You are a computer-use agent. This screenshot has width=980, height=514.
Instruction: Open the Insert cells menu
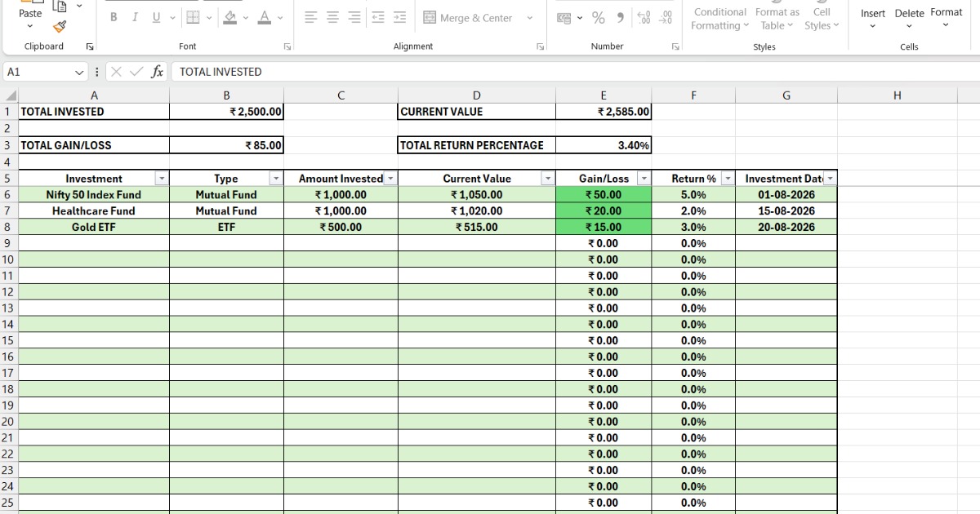(x=873, y=19)
